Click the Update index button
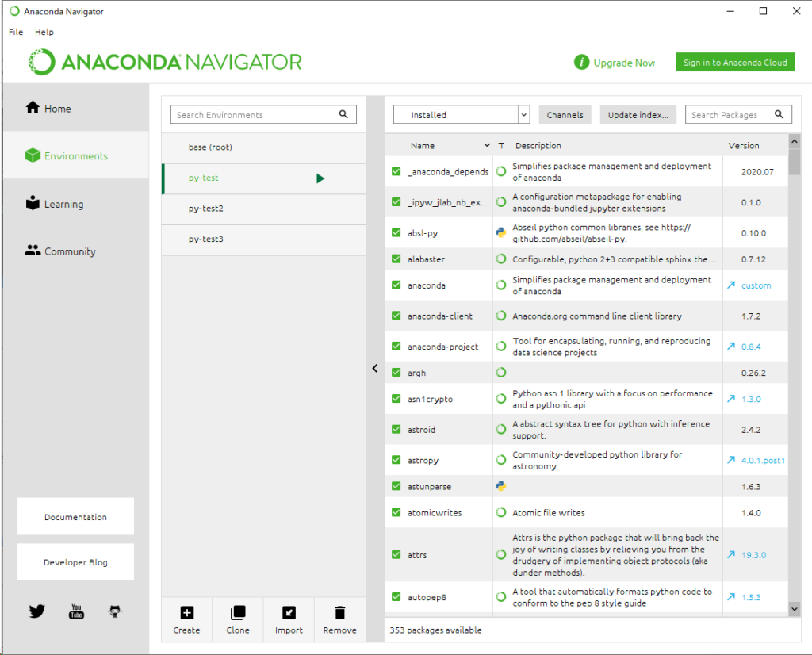Image resolution: width=812 pixels, height=655 pixels. pyautogui.click(x=638, y=115)
